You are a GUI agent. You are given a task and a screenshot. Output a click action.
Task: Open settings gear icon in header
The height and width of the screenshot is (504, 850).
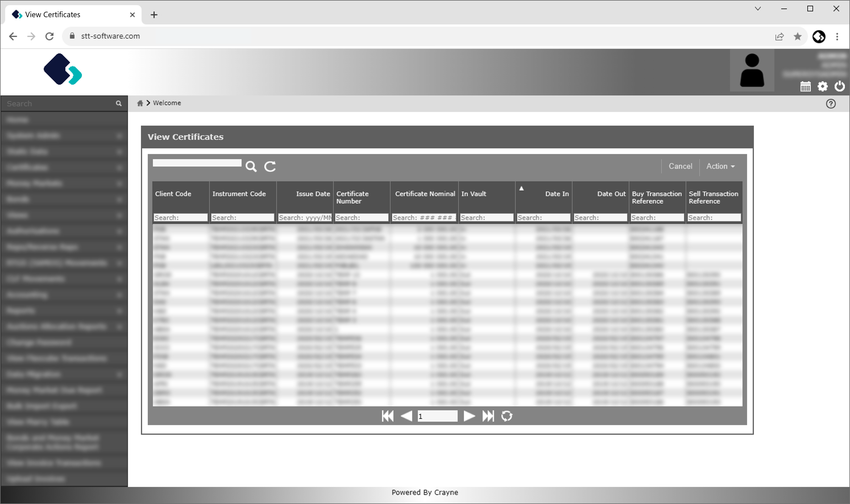(823, 87)
